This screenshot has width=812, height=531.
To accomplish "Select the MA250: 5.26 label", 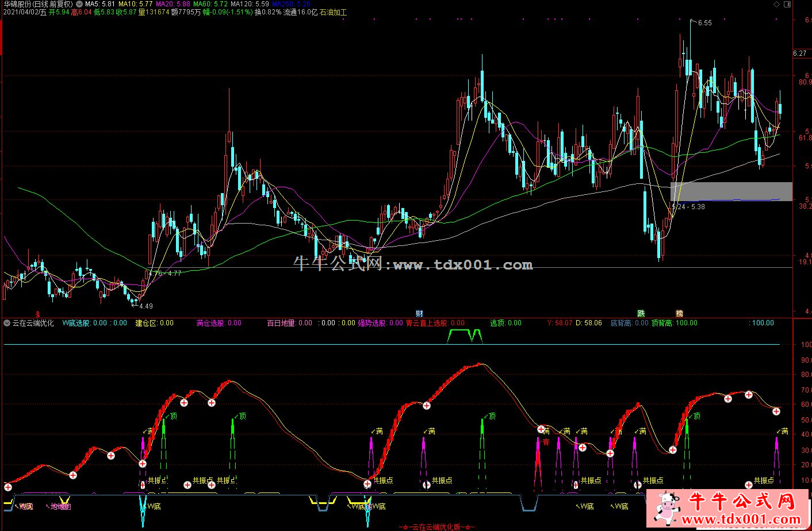I will coord(291,4).
